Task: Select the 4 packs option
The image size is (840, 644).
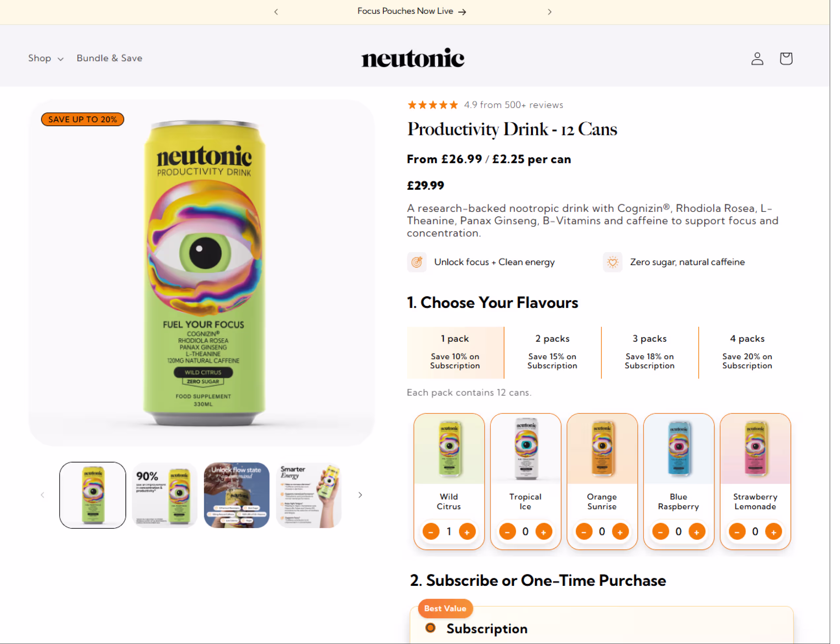Action: (747, 352)
